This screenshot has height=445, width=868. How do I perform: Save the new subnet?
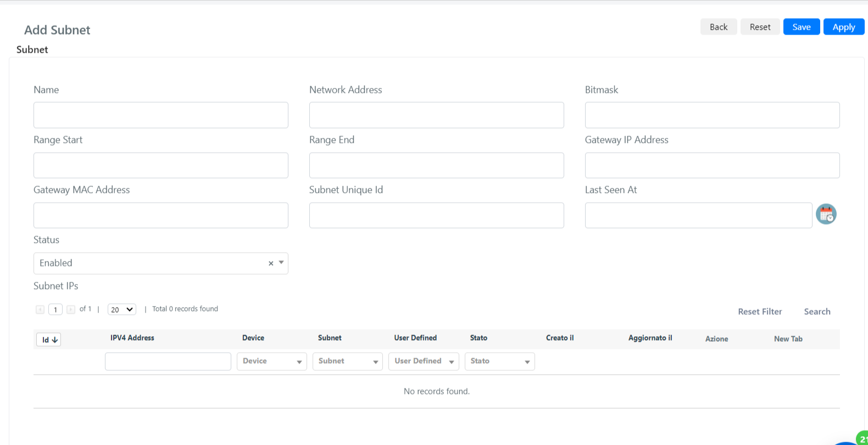(x=802, y=27)
